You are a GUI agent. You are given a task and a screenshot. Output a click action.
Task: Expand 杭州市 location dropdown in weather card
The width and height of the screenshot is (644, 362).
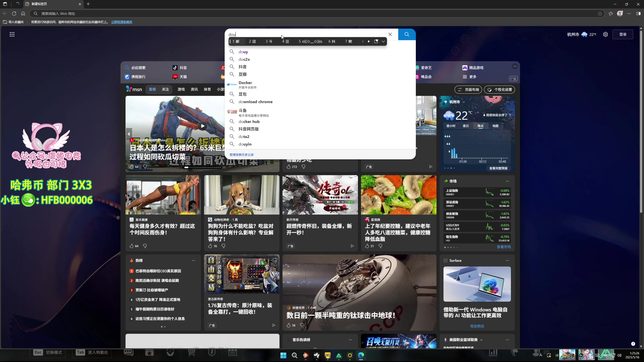(464, 102)
